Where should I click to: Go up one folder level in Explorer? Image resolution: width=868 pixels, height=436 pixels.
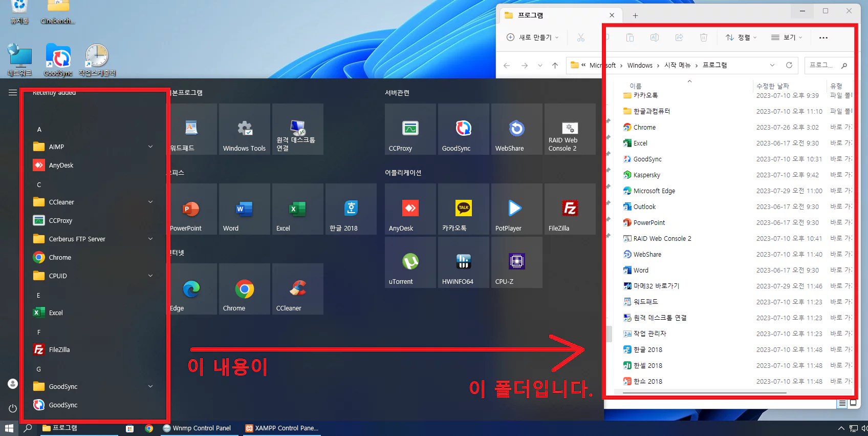[555, 65]
